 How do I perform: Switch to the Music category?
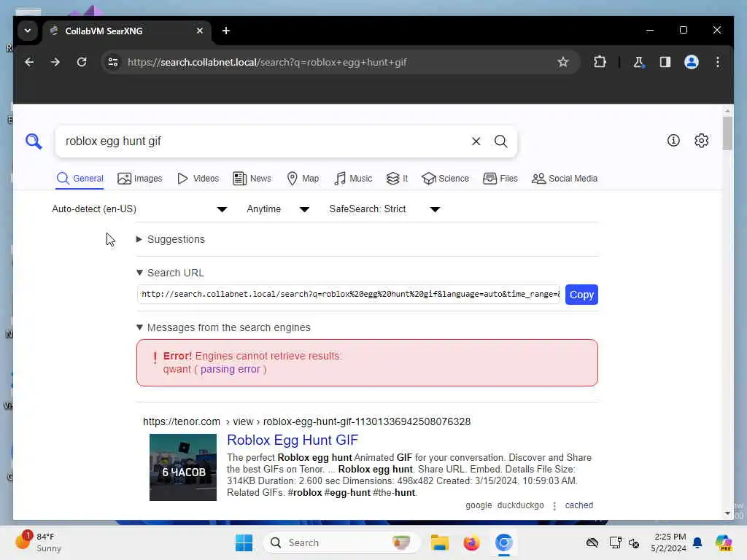tap(352, 179)
